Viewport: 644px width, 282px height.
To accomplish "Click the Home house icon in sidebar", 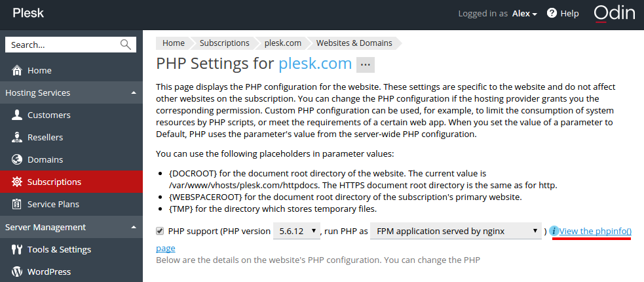I will pyautogui.click(x=17, y=70).
